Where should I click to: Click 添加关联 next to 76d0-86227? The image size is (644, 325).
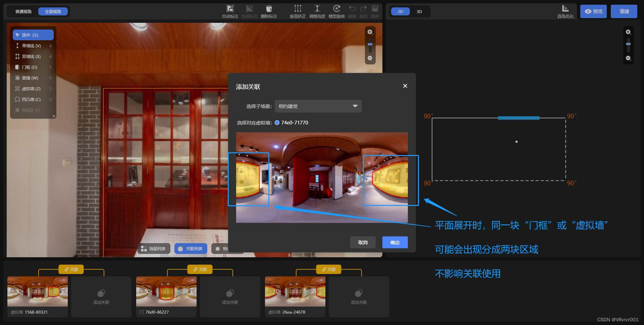coord(230,297)
